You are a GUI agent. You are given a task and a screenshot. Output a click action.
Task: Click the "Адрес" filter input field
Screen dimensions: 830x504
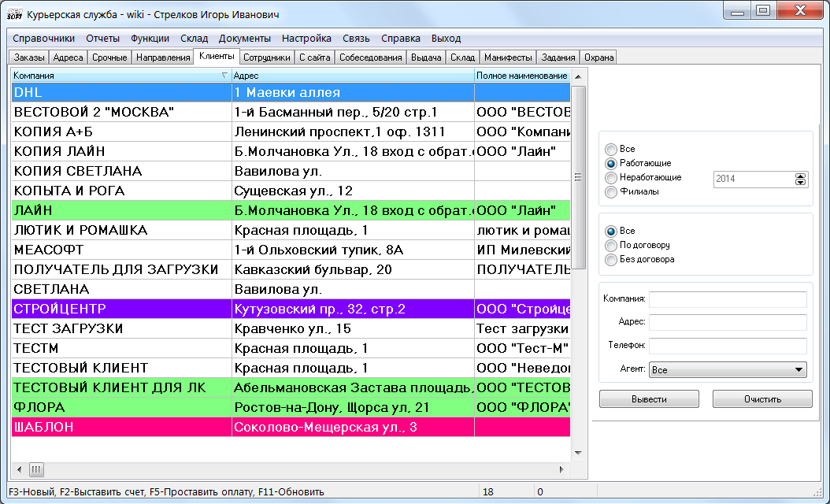728,322
